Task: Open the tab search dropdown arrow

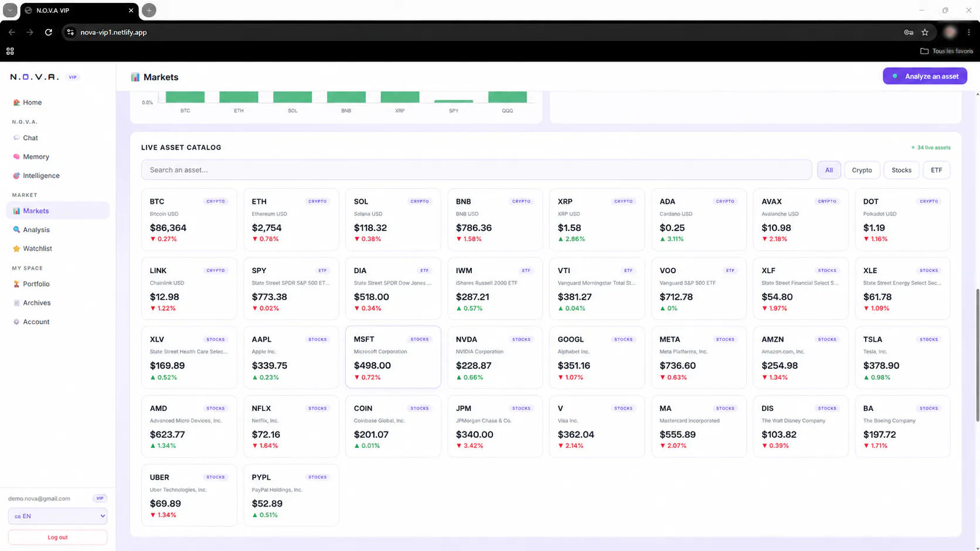Action: click(x=10, y=10)
